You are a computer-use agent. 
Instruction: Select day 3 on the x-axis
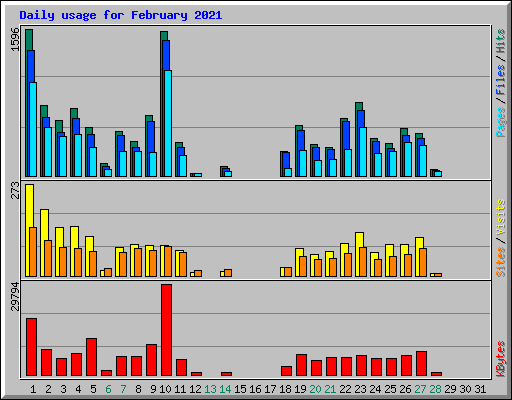[63, 389]
